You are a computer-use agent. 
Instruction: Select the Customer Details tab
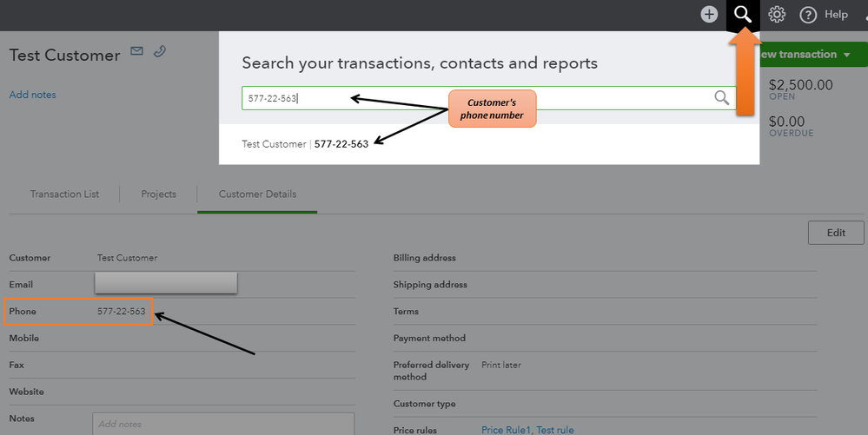tap(257, 194)
